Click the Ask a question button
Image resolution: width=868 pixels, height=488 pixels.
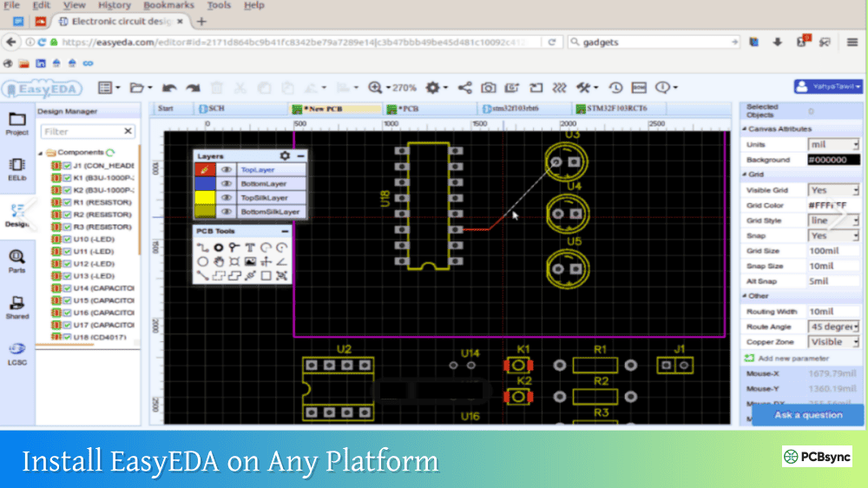point(808,415)
